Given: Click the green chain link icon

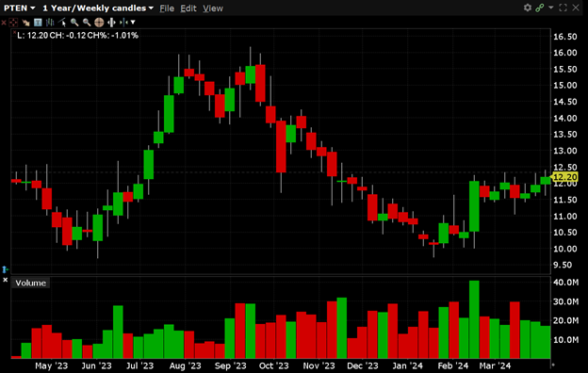Looking at the screenshot, I should 539,8.
